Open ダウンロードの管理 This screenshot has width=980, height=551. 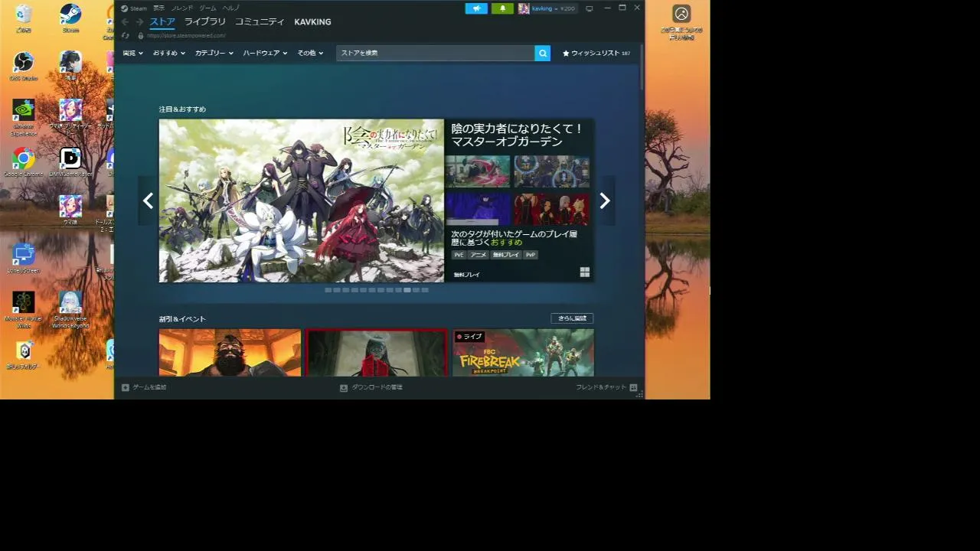pyautogui.click(x=371, y=387)
